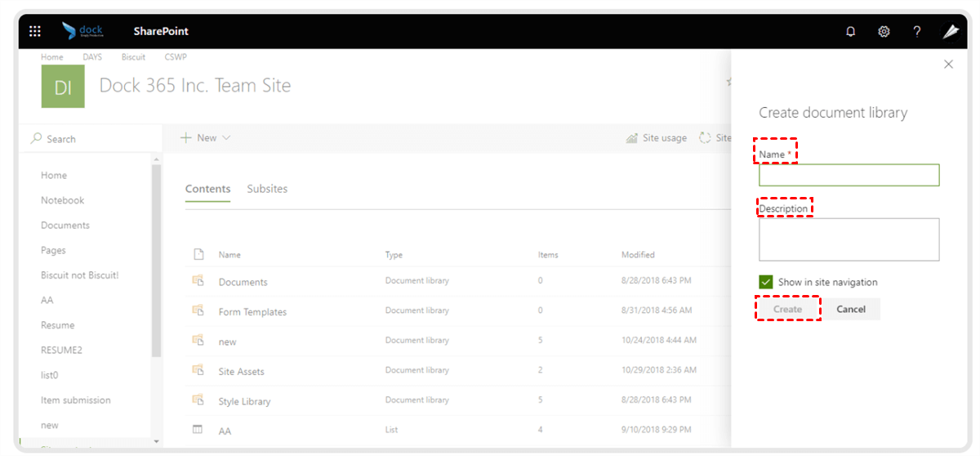This screenshot has height=456, width=980.
Task: Click the left navigation scrollbar
Action: pyautogui.click(x=156, y=262)
